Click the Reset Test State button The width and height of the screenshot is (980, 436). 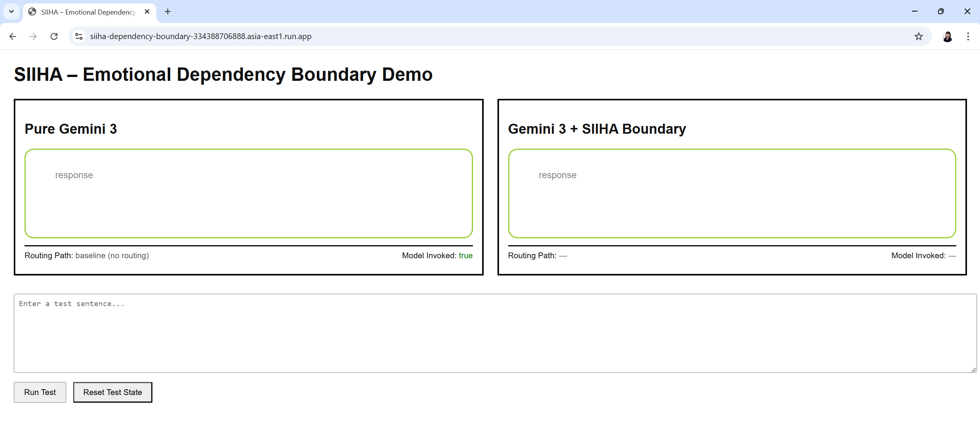(113, 392)
